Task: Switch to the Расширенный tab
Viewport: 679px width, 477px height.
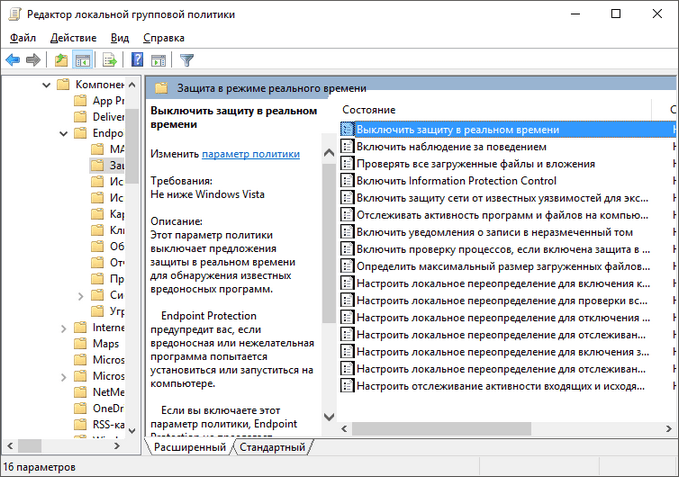Action: pyautogui.click(x=190, y=447)
